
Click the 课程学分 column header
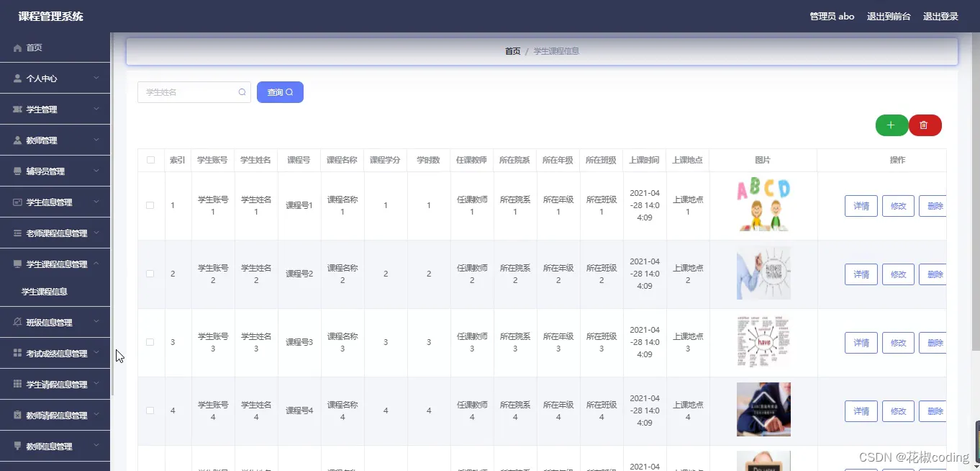385,160
